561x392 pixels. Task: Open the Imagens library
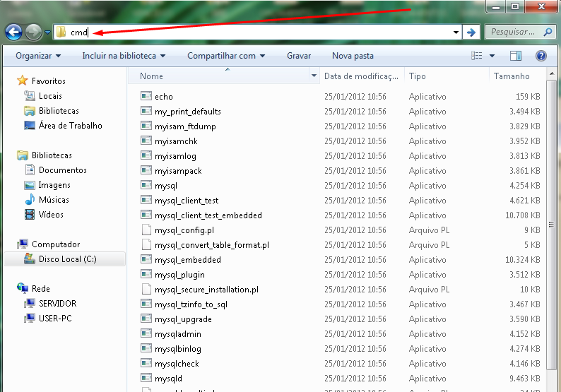click(54, 185)
